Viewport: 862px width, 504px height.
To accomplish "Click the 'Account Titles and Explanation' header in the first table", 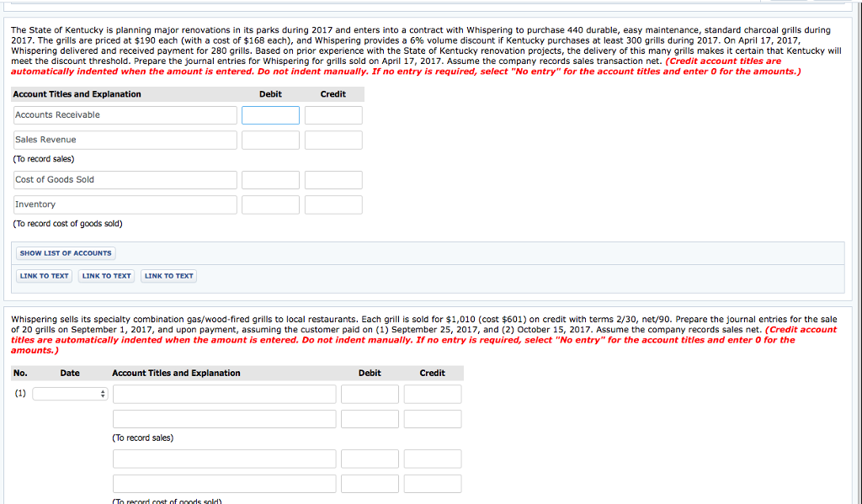I will 77,94.
